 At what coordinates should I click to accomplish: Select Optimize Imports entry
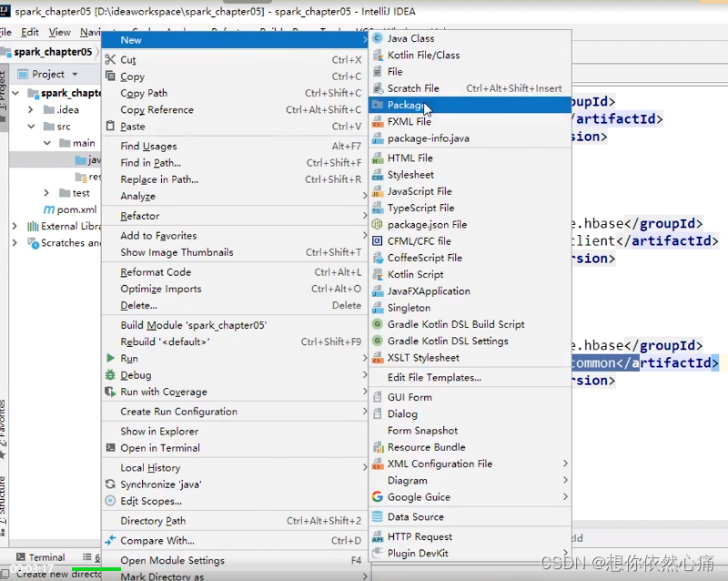(234, 289)
